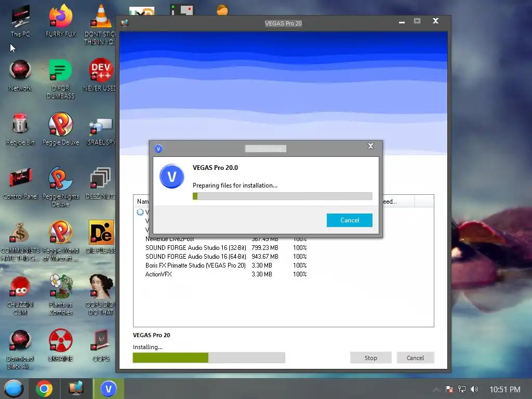Click the Preparing files for installation text

click(x=235, y=185)
